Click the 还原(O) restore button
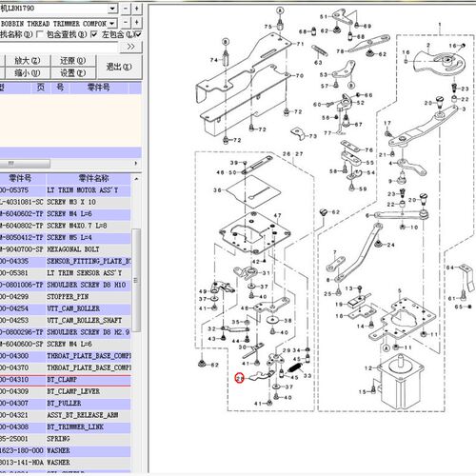 click(x=72, y=60)
